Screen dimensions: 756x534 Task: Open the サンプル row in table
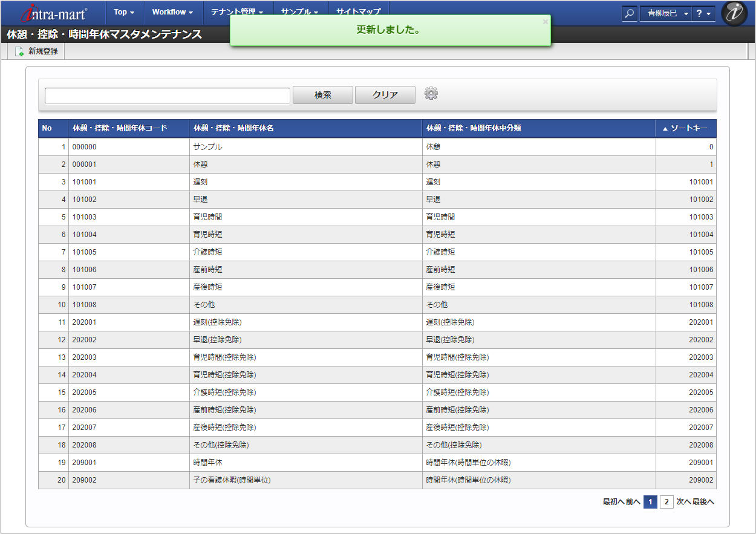(207, 147)
